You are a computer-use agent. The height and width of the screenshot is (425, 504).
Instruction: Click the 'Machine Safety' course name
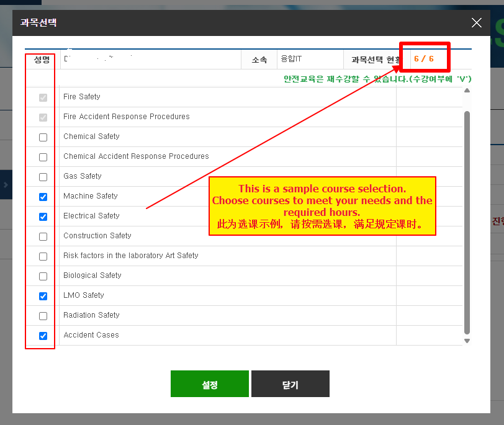[91, 196]
